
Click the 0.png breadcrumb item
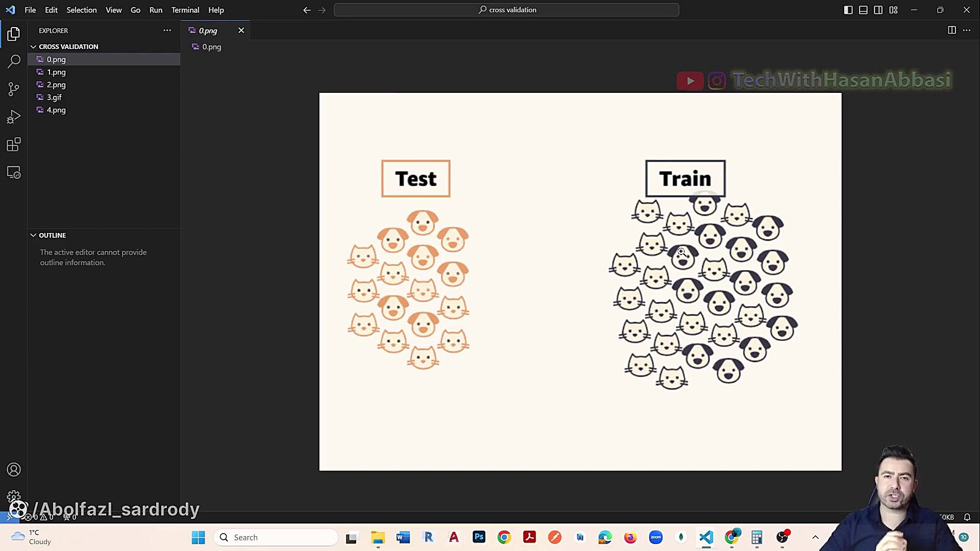tap(207, 46)
